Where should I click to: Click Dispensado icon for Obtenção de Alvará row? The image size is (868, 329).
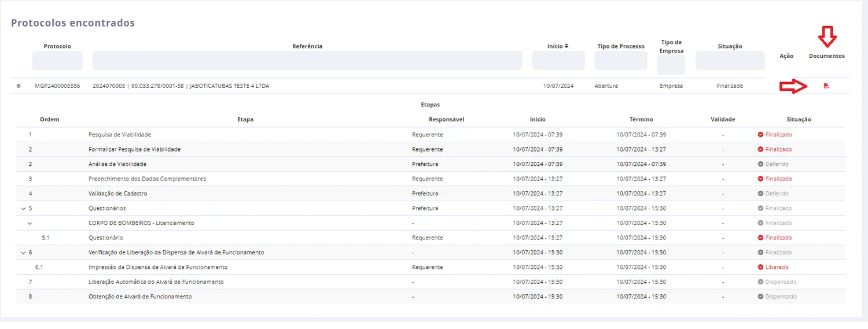(761, 297)
